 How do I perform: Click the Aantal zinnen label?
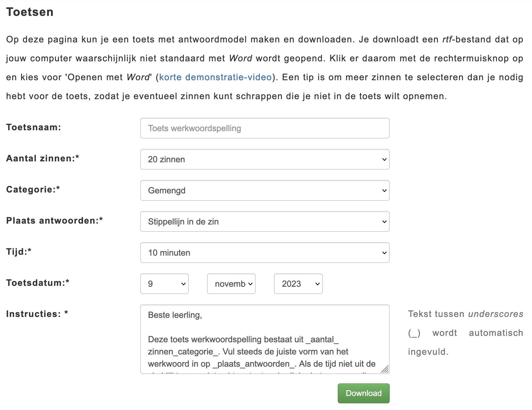pos(42,158)
